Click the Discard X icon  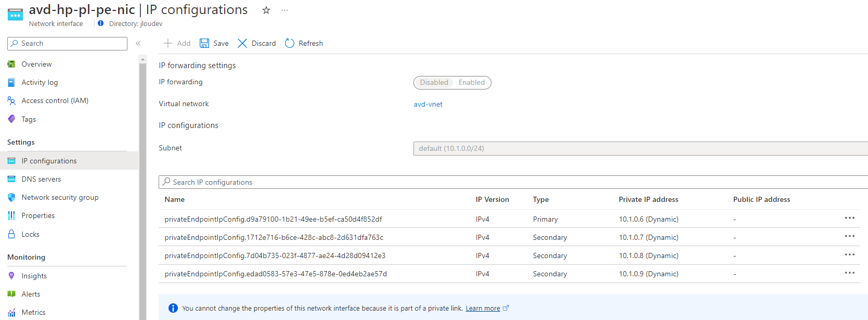[242, 43]
